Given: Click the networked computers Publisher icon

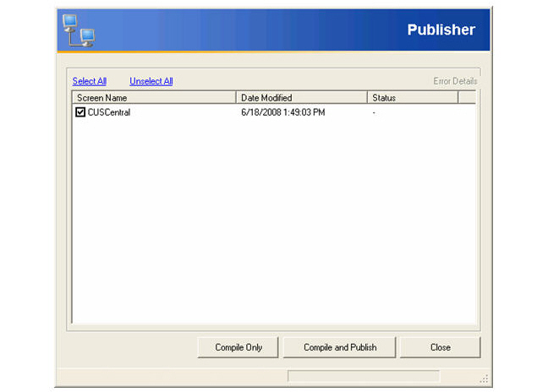Looking at the screenshot, I should click(x=79, y=30).
